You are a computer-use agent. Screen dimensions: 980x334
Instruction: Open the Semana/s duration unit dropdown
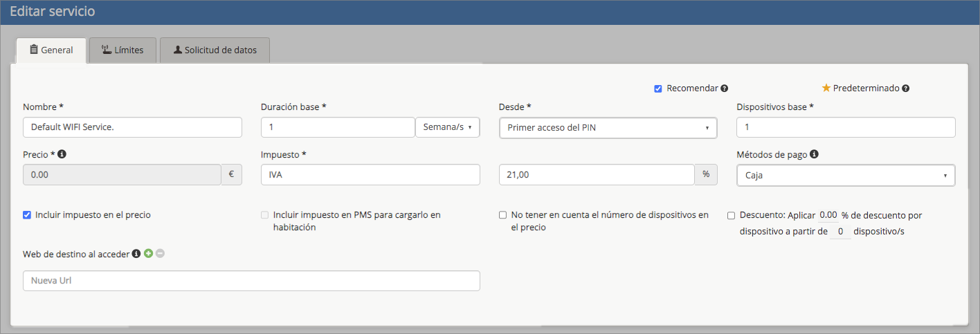click(447, 128)
